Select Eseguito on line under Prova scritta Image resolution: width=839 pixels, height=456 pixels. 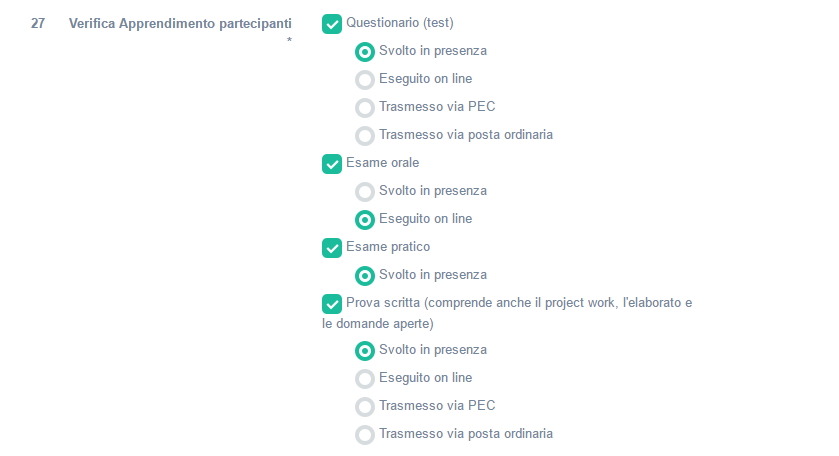click(365, 379)
